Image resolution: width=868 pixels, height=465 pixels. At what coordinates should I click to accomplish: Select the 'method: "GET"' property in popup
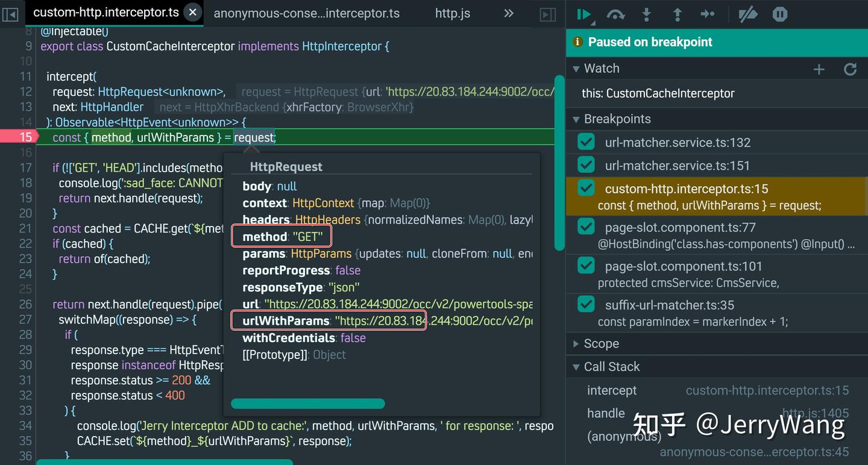(282, 237)
